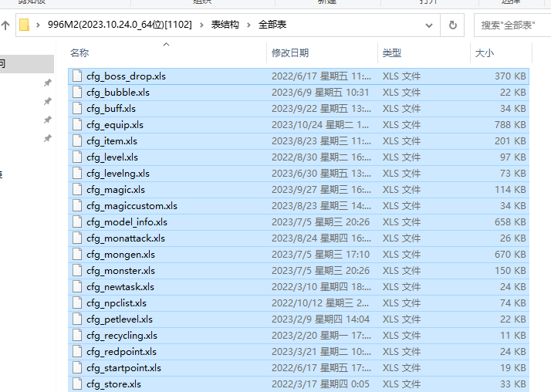Image resolution: width=551 pixels, height=392 pixels.
Task: Expand chevron before 996M2 folder in path
Action: [x=38, y=25]
